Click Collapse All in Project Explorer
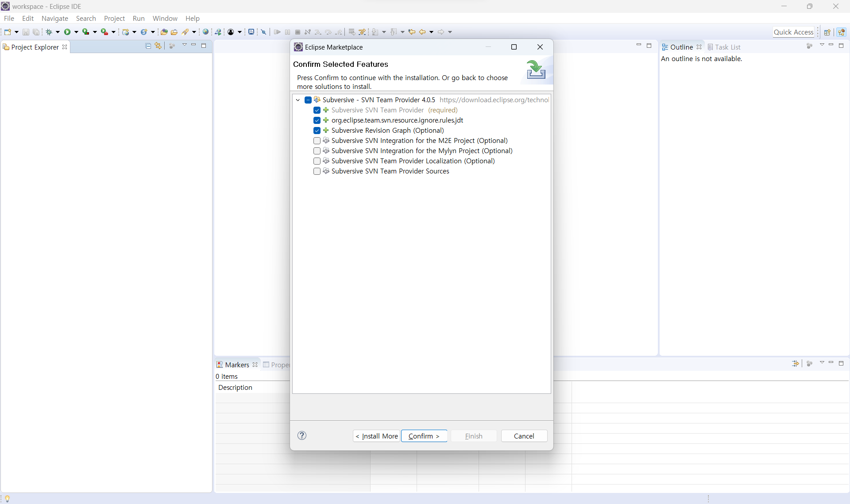This screenshot has width=850, height=504. tap(148, 46)
